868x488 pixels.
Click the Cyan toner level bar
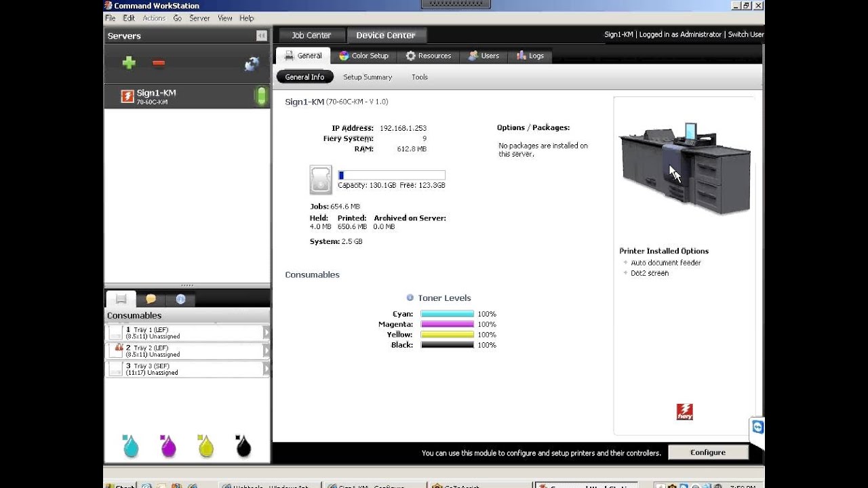tap(447, 314)
